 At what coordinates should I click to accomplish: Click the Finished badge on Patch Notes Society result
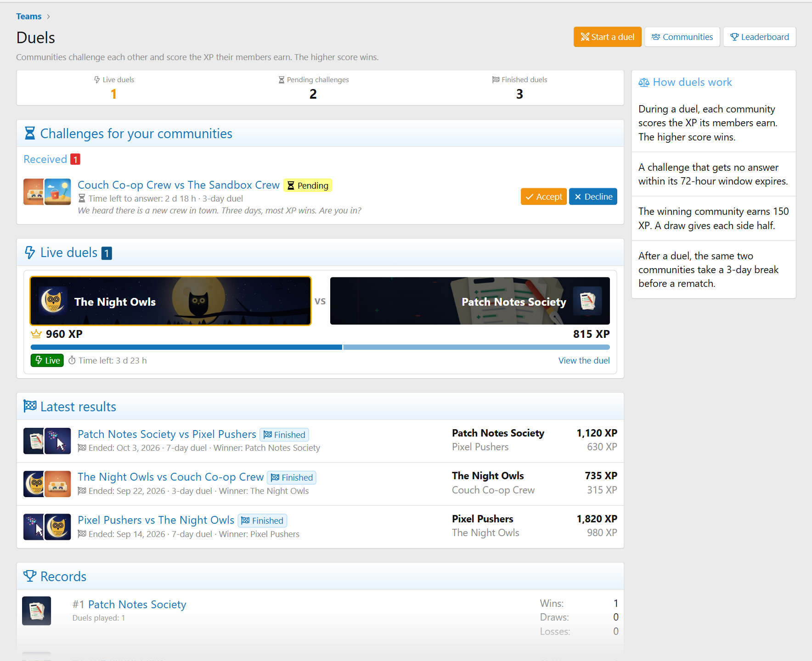click(284, 435)
